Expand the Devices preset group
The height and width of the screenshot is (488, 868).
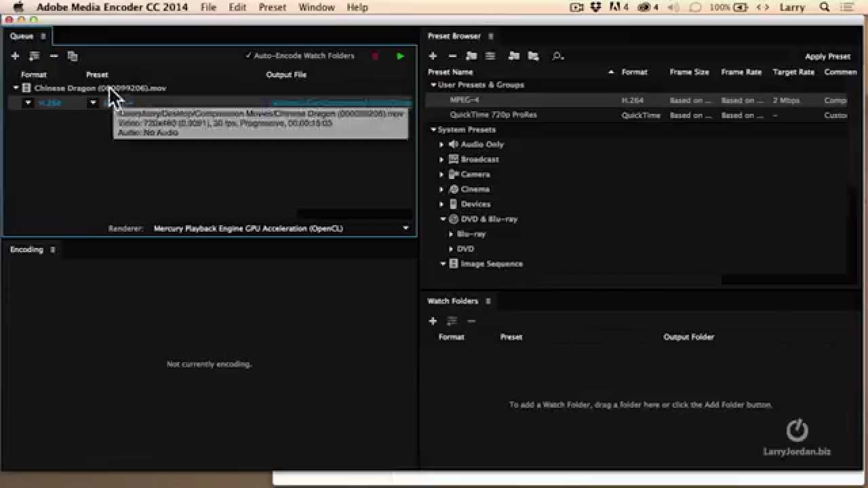tap(441, 204)
